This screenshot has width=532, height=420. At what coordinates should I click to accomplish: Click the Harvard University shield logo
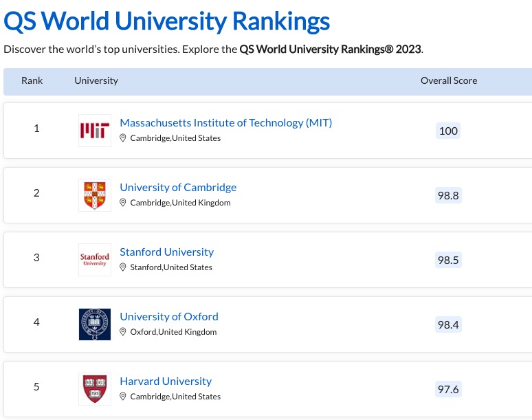[95, 388]
